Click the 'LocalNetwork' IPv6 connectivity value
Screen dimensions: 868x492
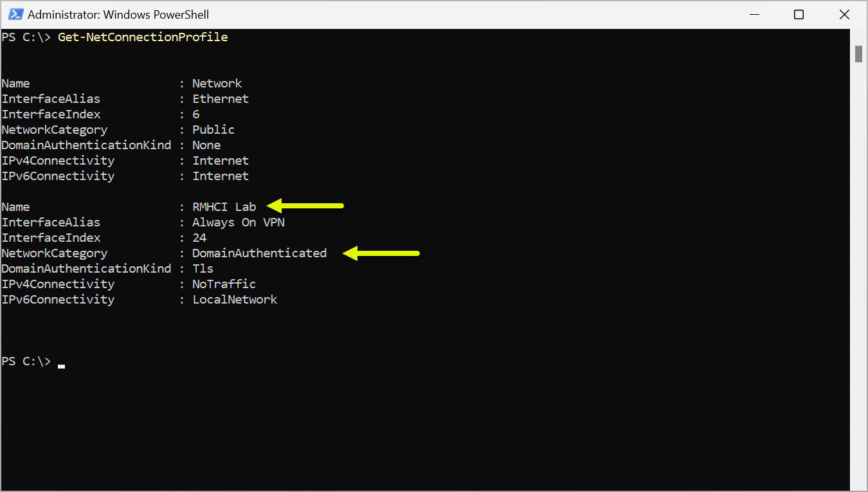pos(235,300)
